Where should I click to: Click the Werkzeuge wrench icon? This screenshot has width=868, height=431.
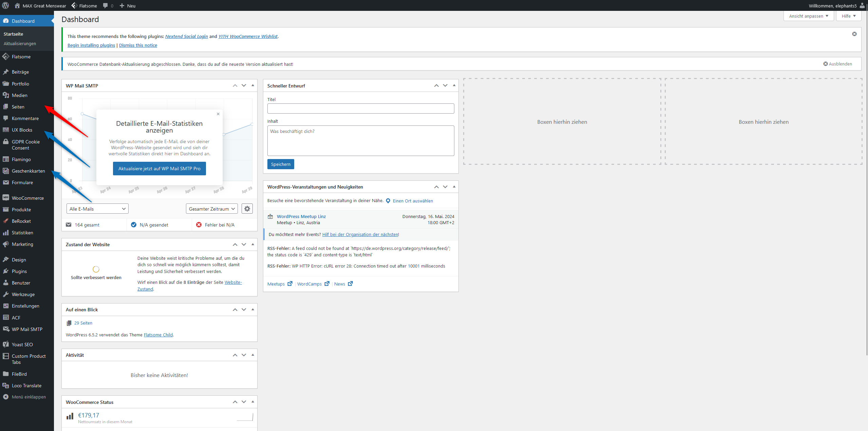[6, 294]
